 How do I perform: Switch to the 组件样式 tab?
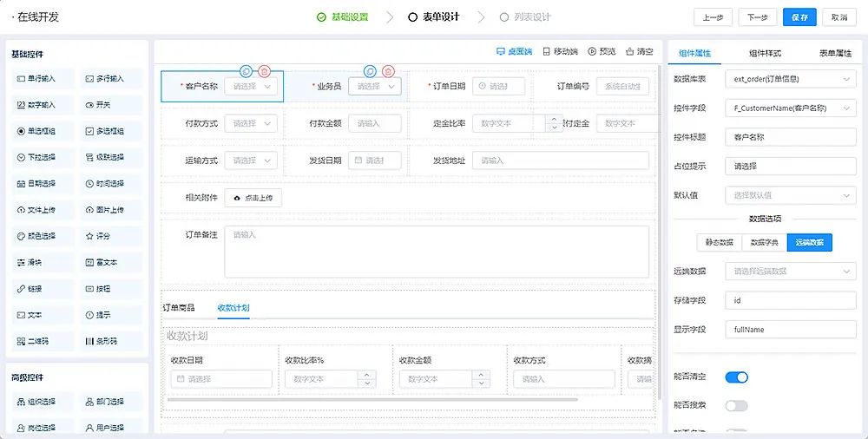coord(765,54)
